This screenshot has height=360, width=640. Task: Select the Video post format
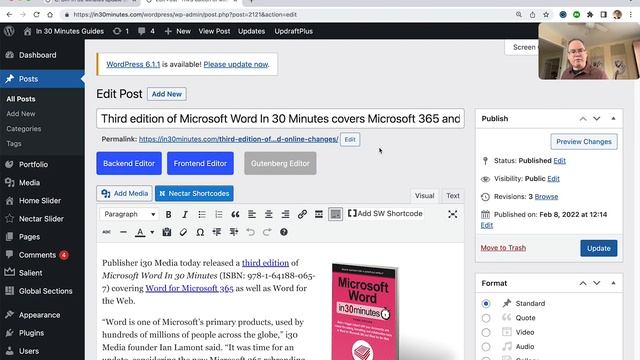(486, 332)
